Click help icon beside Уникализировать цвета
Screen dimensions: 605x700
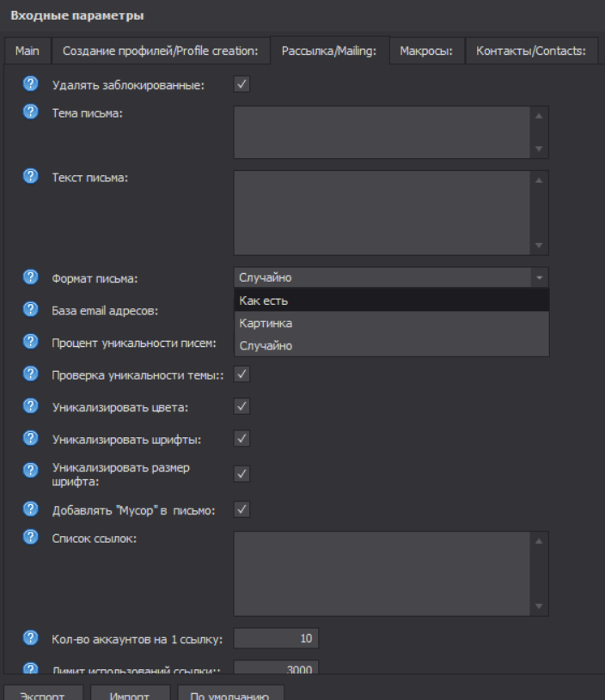(31, 405)
